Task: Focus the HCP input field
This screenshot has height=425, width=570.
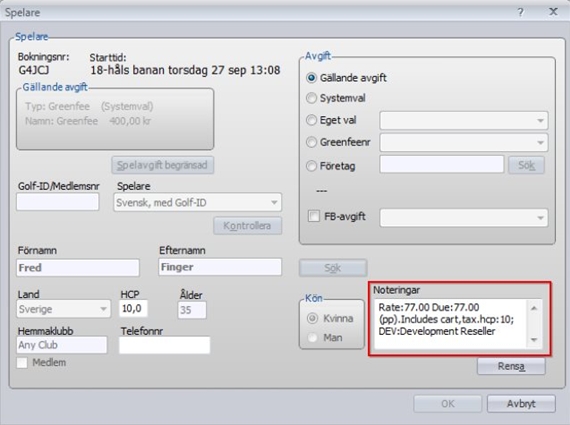Action: [133, 309]
